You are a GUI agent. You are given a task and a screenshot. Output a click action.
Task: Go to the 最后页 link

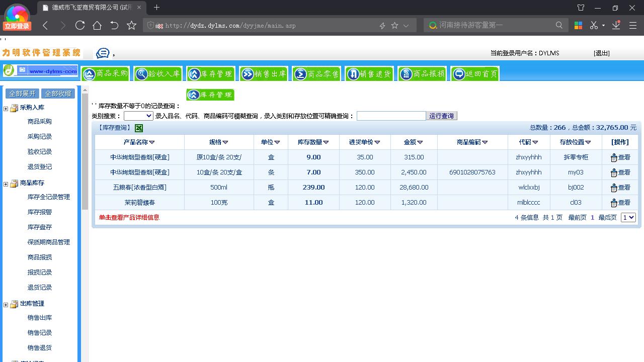[x=607, y=218]
